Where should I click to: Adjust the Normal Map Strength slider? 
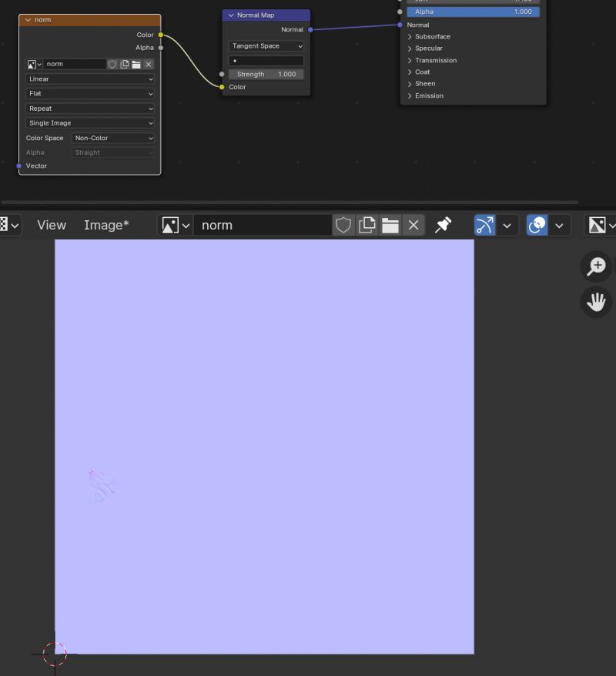pos(266,74)
